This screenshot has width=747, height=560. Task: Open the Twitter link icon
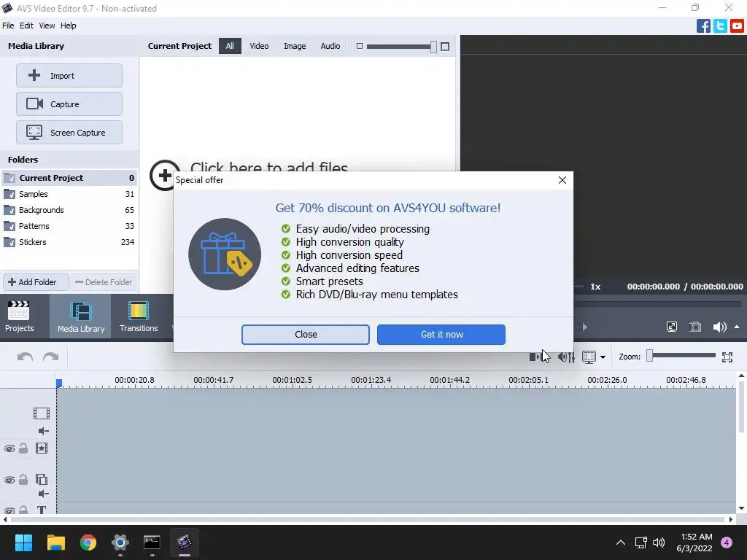pyautogui.click(x=720, y=26)
